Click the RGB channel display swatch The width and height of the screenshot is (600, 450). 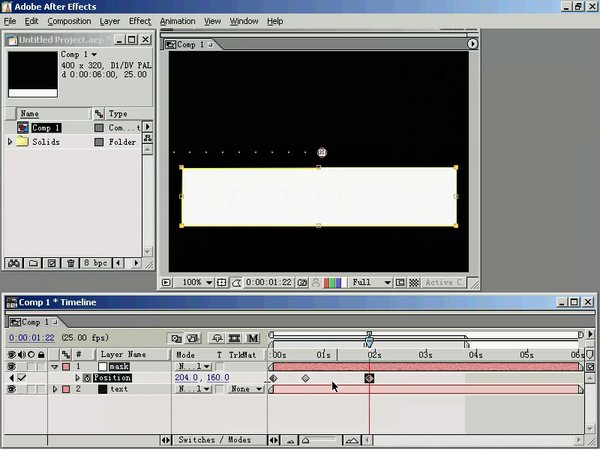point(335,283)
